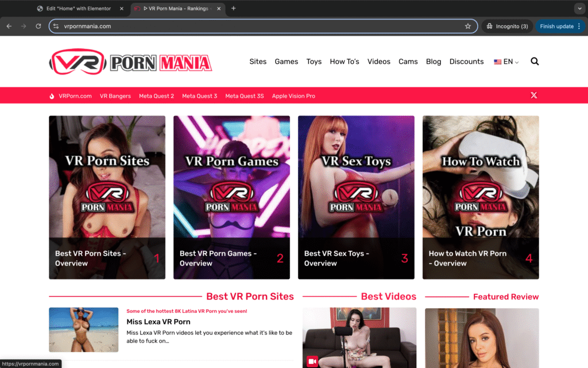Open the card numbered 3, Toys Overview
The height and width of the screenshot is (368, 588).
click(x=356, y=198)
